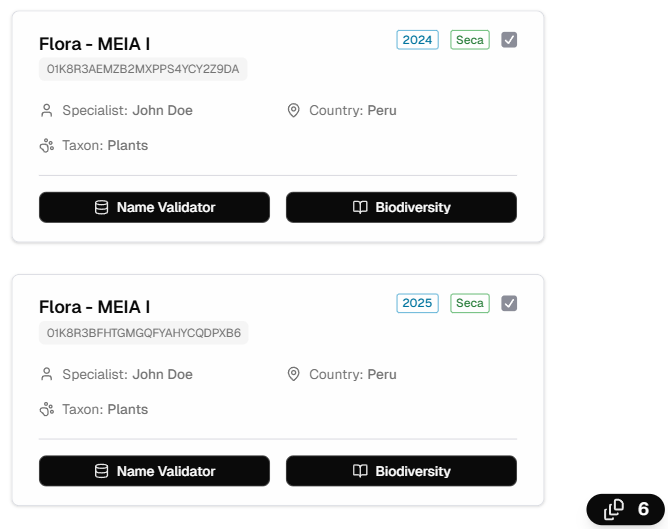Screen dimensions: 668x529
Task: Open Name Validator for 2024 project
Action: (154, 207)
